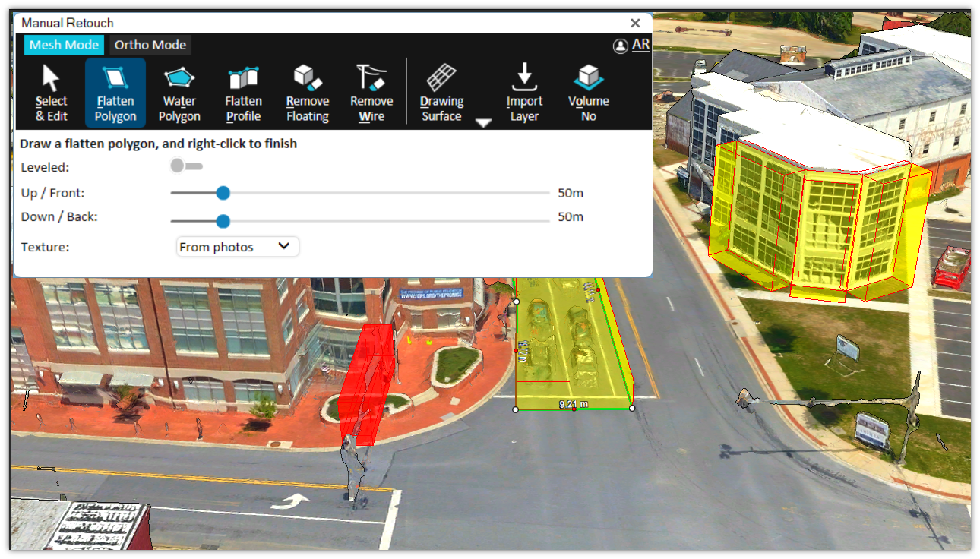Image resolution: width=980 pixels, height=559 pixels.
Task: Expand the Drawing Surface dropdown arrow
Action: point(483,122)
